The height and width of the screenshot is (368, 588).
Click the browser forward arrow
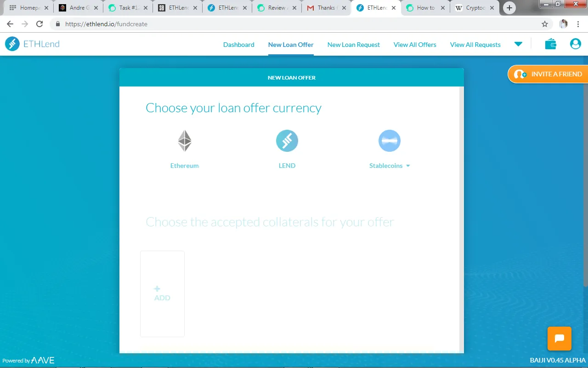(25, 24)
